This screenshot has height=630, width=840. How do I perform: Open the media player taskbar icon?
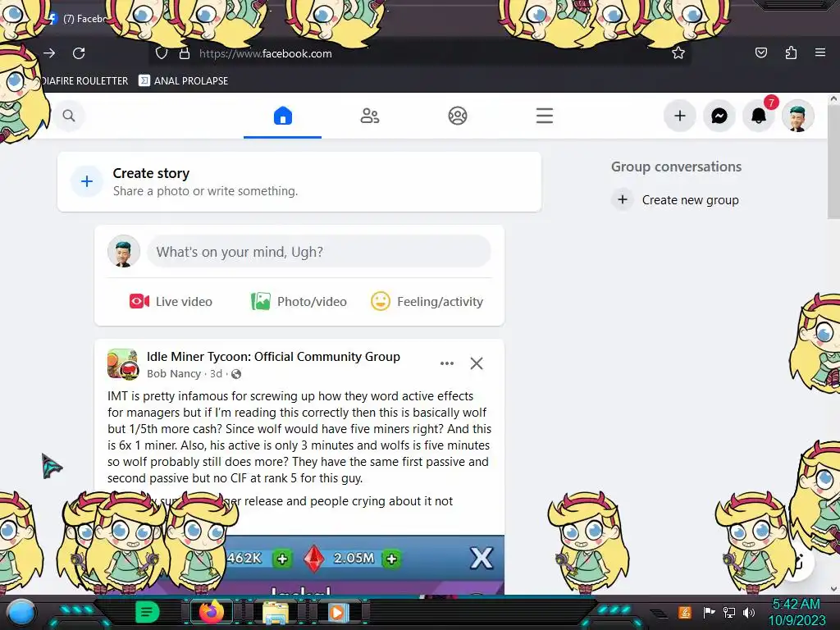pyautogui.click(x=337, y=612)
